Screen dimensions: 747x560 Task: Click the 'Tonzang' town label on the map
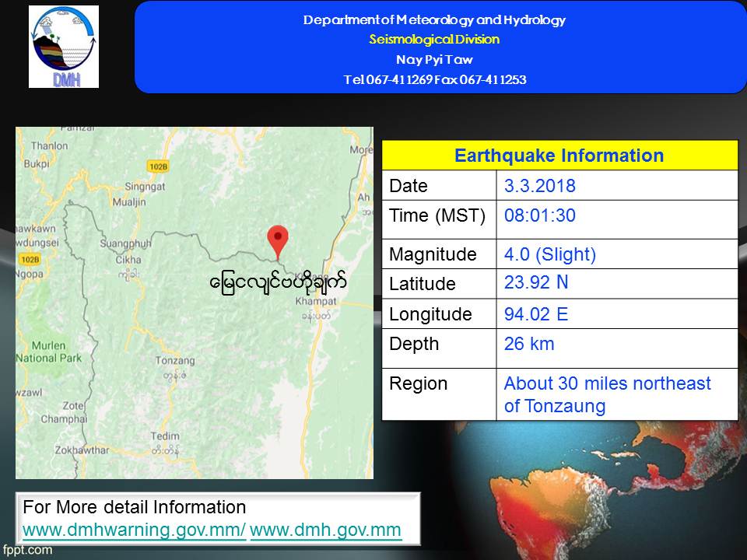[175, 360]
